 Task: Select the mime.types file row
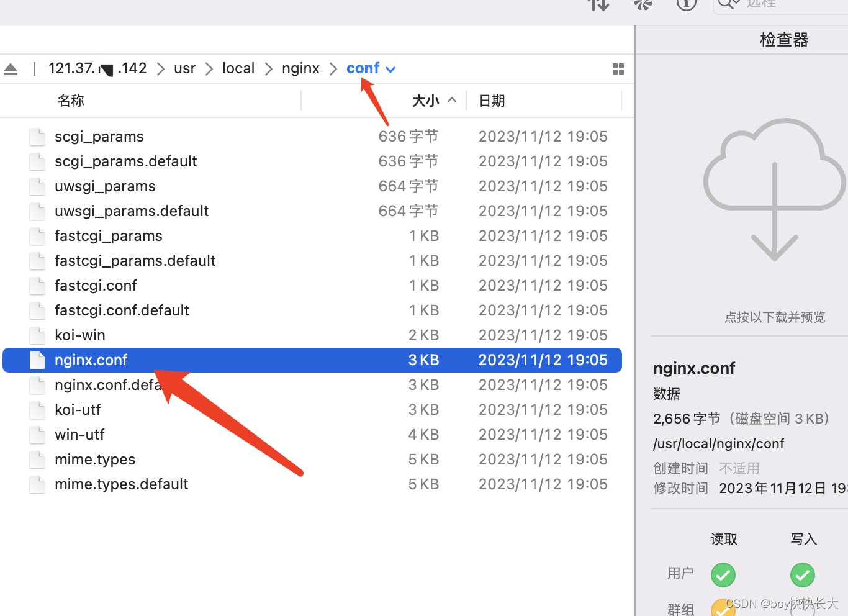312,460
